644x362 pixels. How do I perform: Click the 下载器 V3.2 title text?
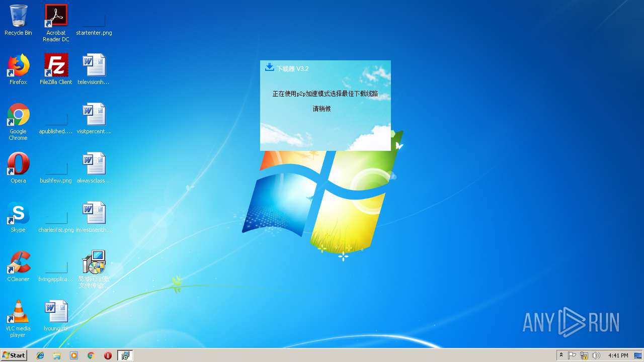coord(293,68)
